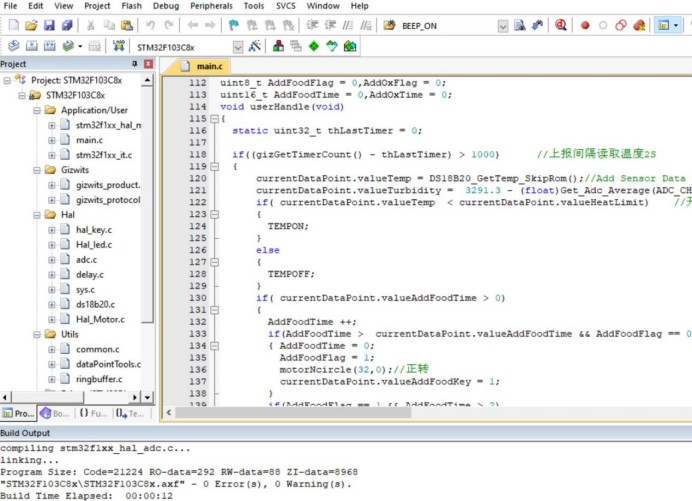Open target options magic wand icon

coord(255,46)
